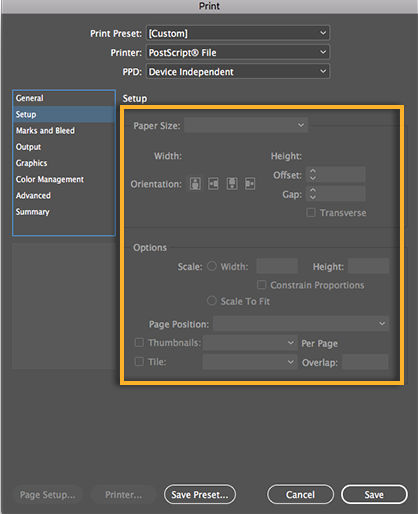Enable the Transverse checkbox

[311, 212]
